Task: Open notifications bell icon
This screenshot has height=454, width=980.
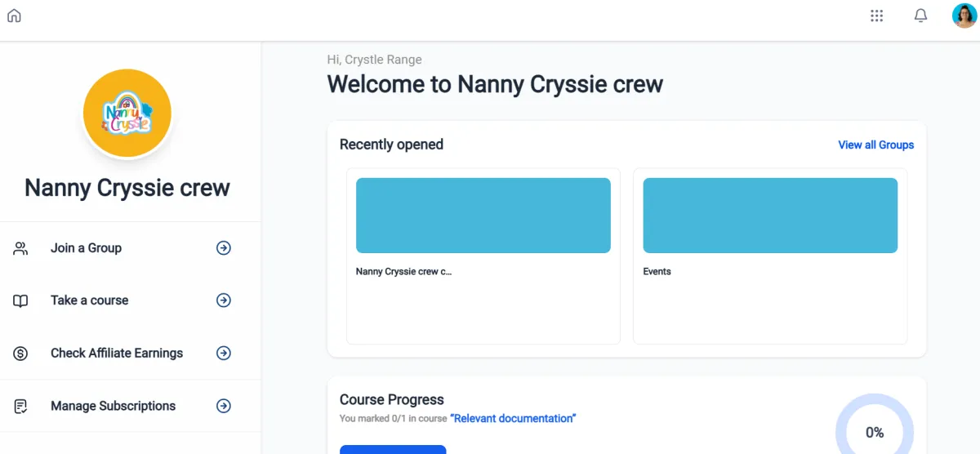Action: pyautogui.click(x=920, y=16)
